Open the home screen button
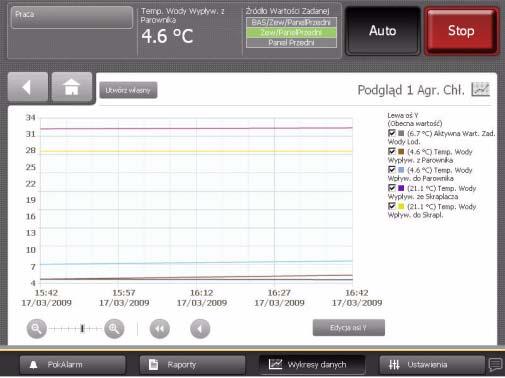Screen dimensions: 505x378 coord(72,87)
